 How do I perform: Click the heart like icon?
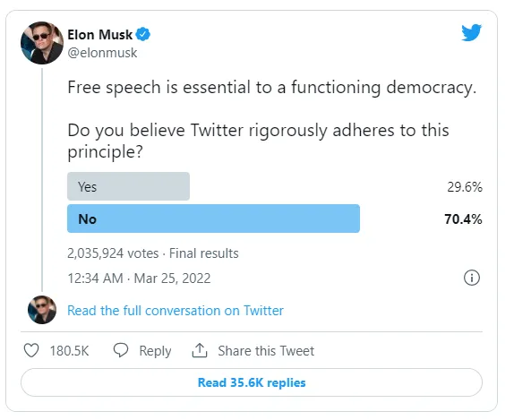[31, 350]
